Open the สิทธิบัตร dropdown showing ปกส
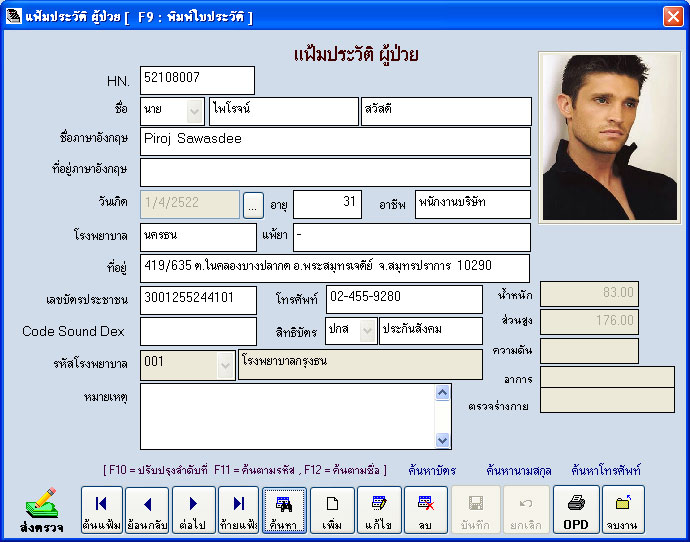This screenshot has width=690, height=542. point(367,331)
